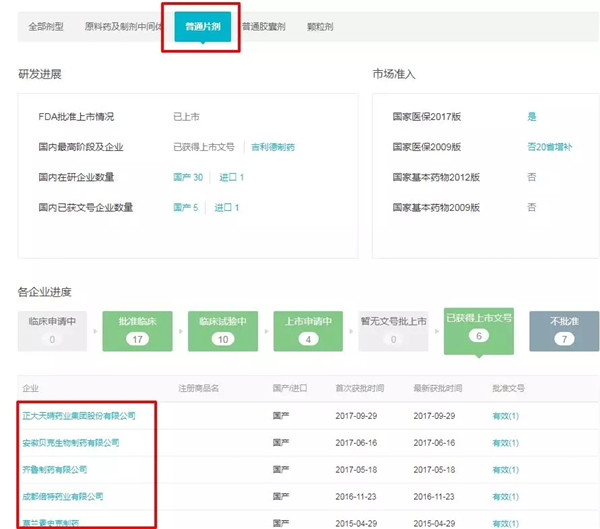
Task: Select the 普通片剂 tab
Action: [x=203, y=27]
